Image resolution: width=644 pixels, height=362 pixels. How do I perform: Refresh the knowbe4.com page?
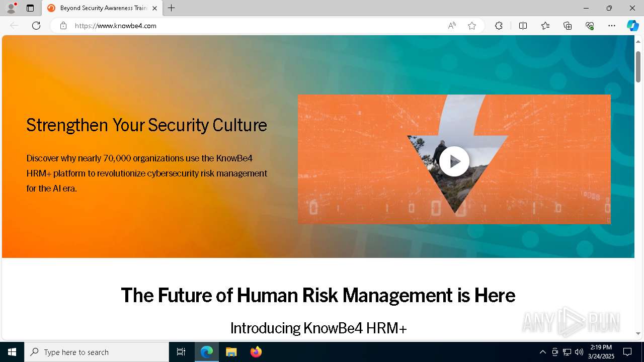point(36,26)
